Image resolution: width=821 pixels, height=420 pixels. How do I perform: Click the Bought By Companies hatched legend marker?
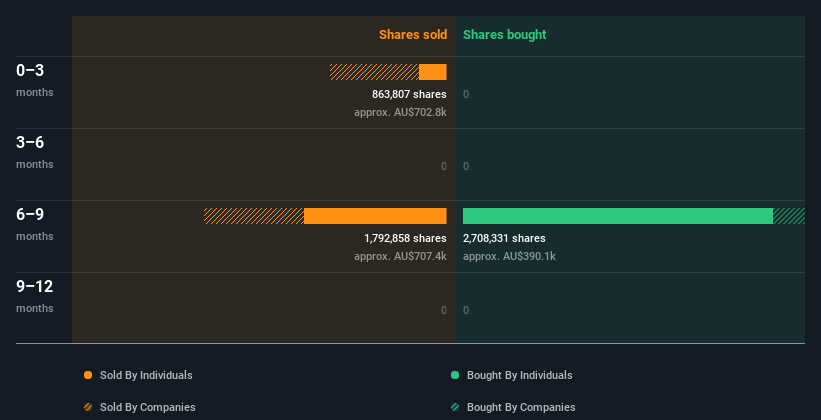pyautogui.click(x=455, y=407)
